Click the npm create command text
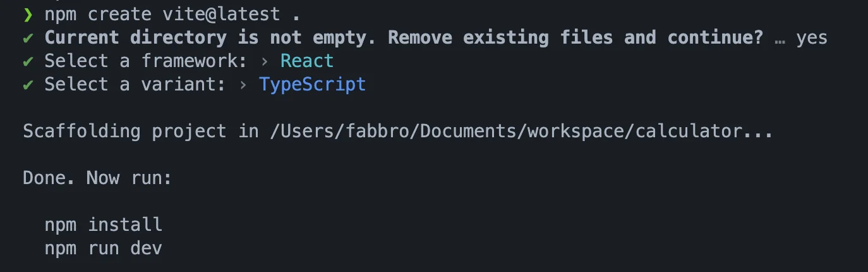This screenshot has height=272, width=868. 98,14
